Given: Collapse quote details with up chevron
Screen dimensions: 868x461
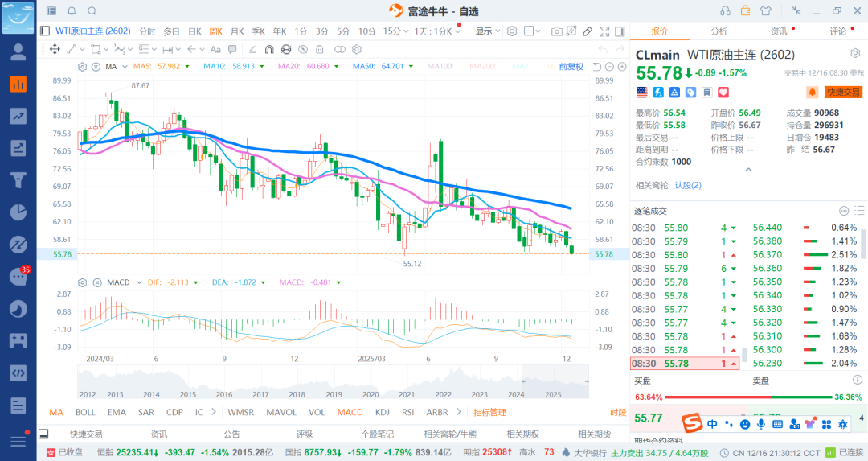Looking at the screenshot, I should click(748, 170).
